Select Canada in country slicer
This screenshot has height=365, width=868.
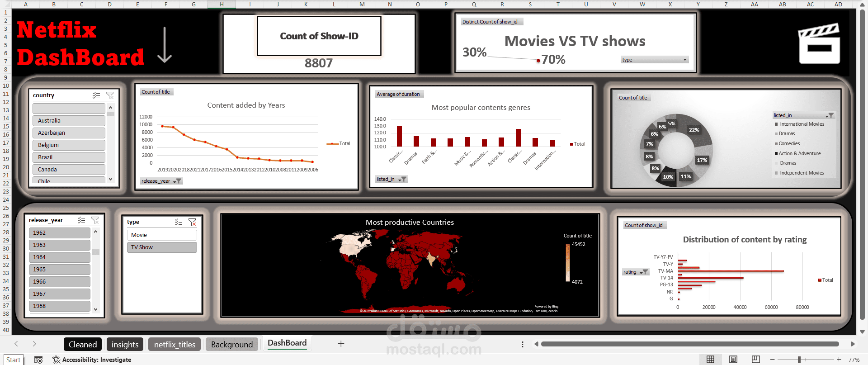tap(69, 170)
